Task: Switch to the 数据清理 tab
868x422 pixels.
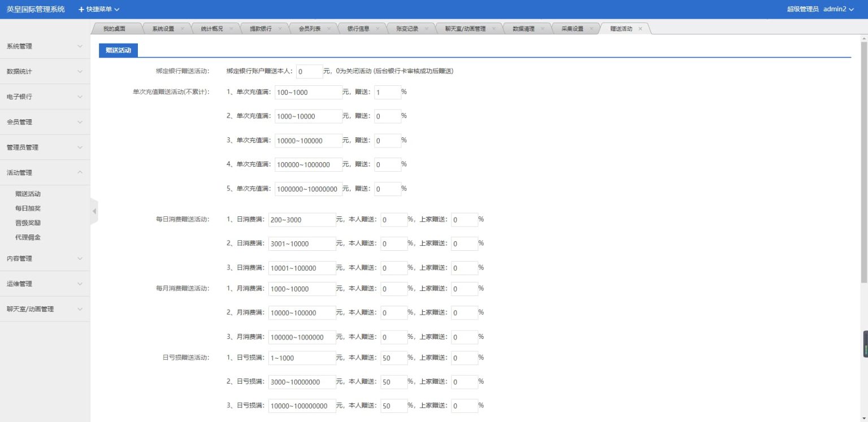Action: pyautogui.click(x=523, y=29)
